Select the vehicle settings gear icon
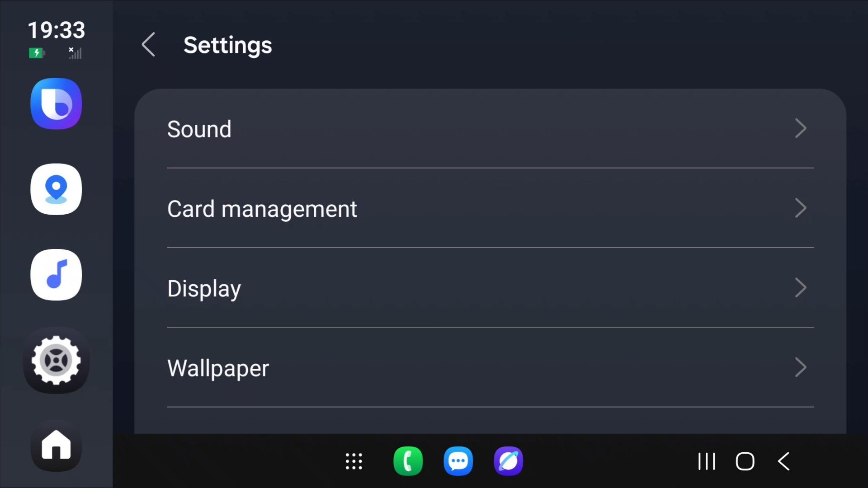Image resolution: width=868 pixels, height=488 pixels. (x=56, y=360)
